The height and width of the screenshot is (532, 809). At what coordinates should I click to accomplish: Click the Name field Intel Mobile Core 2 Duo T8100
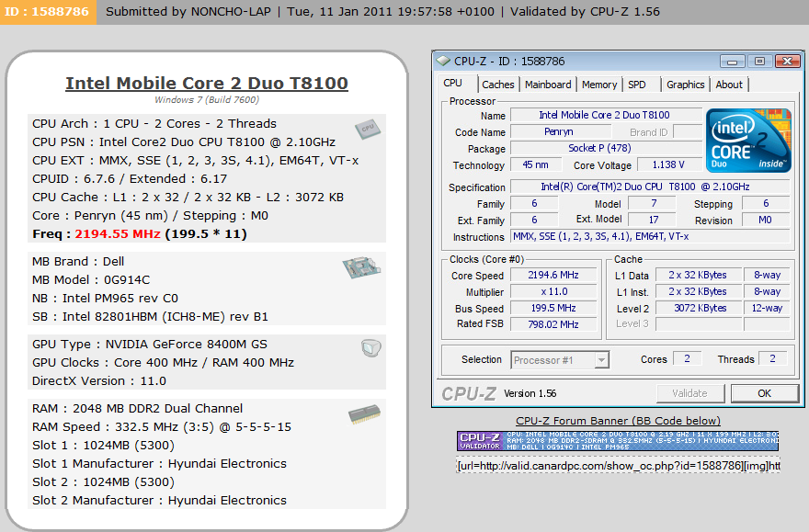click(605, 115)
